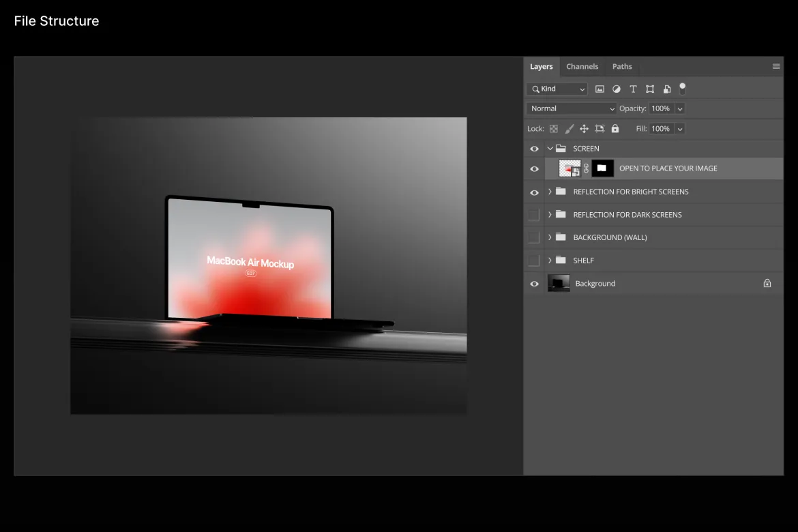798x532 pixels.
Task: Click REFLECTION FOR DARK SCREENS folder icon
Action: click(x=561, y=215)
